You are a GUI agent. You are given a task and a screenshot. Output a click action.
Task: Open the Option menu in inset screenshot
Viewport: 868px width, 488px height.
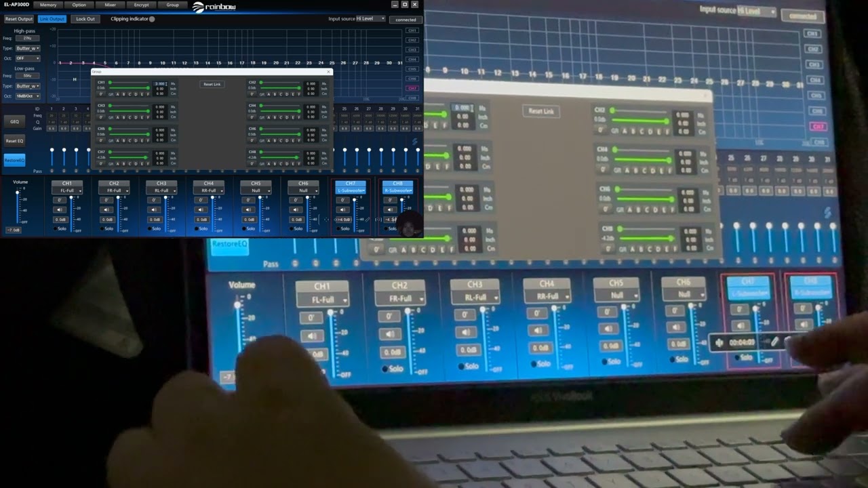79,5
